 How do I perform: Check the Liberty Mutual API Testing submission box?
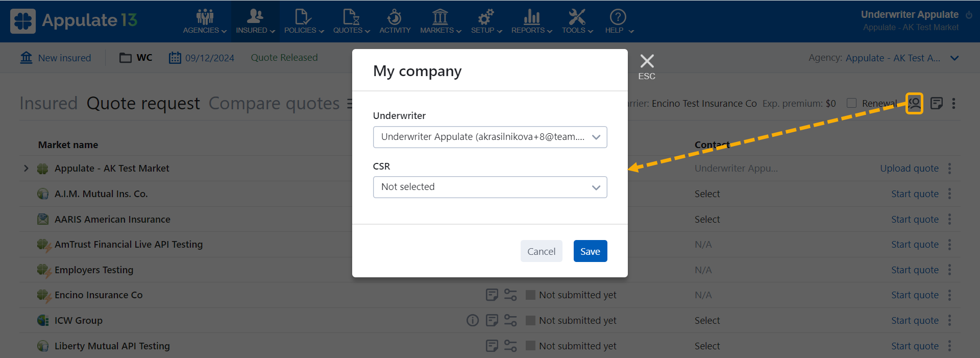point(530,346)
